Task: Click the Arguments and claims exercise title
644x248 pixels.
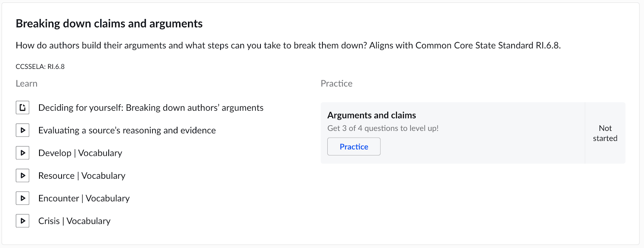Action: click(x=372, y=115)
